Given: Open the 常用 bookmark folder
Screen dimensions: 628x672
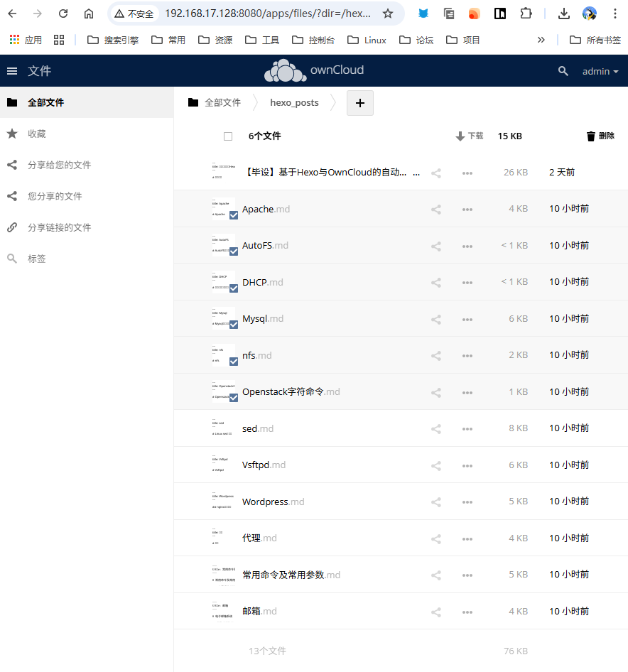Looking at the screenshot, I should 168,40.
